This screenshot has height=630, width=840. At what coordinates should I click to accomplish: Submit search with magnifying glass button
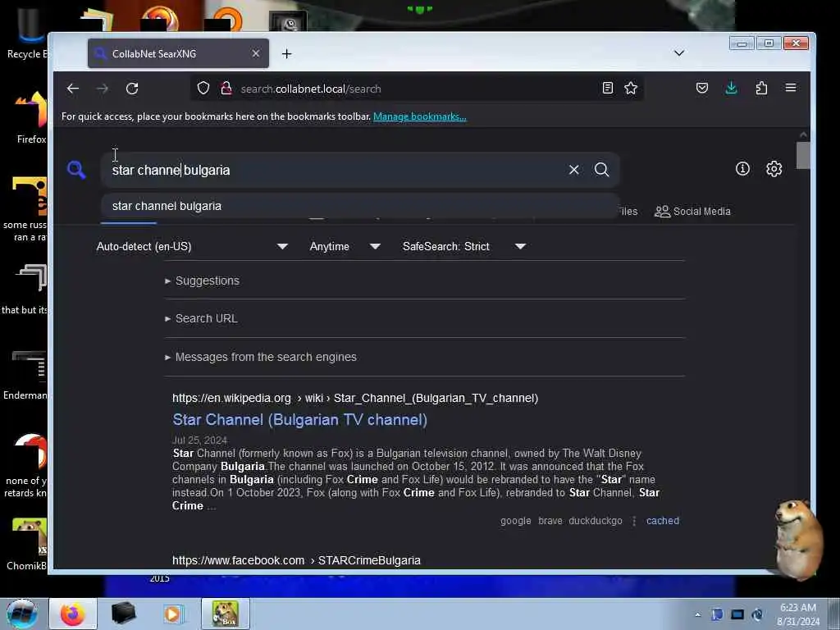point(601,170)
